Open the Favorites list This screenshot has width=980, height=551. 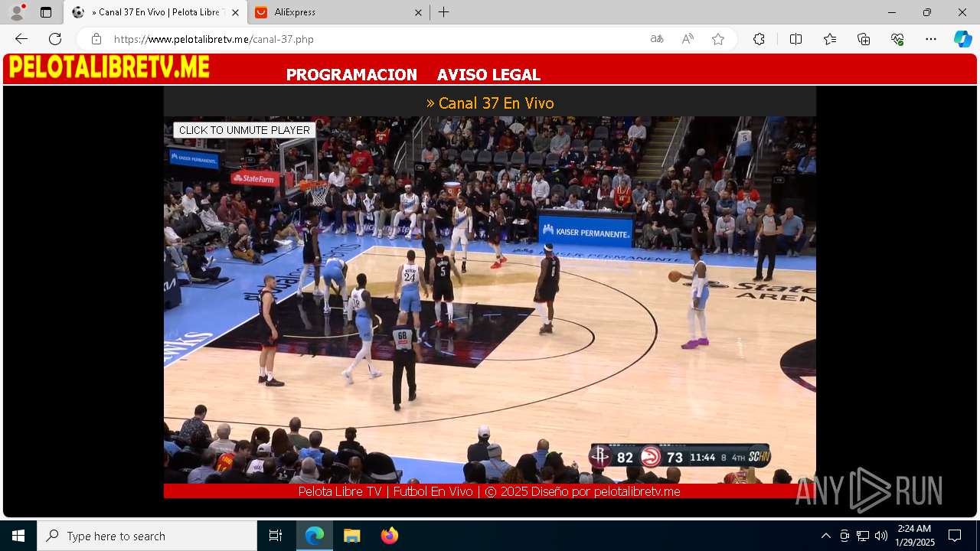830,39
